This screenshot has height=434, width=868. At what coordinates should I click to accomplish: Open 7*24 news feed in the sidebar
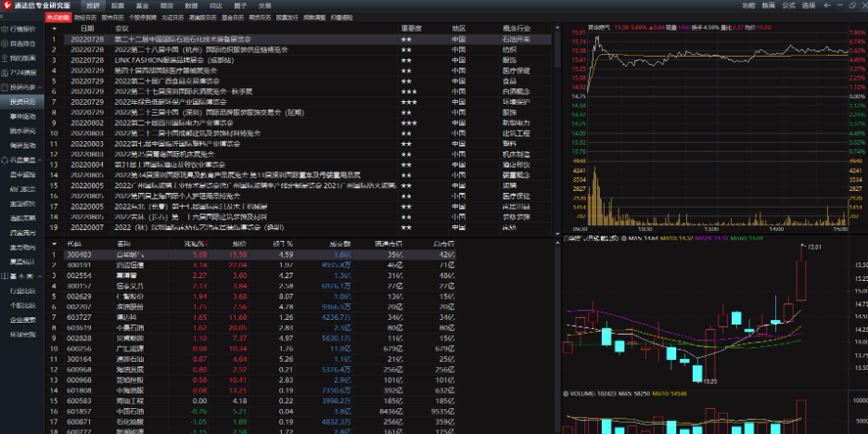(x=22, y=71)
